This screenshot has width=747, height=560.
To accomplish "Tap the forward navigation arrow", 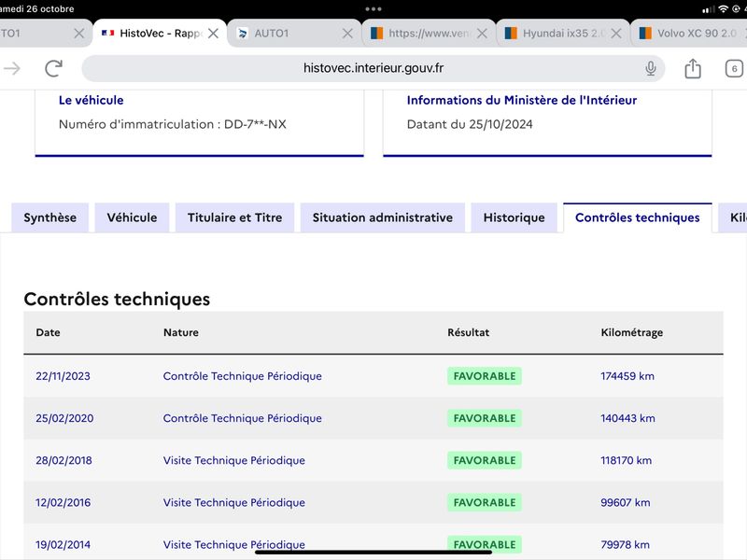I will (12, 68).
